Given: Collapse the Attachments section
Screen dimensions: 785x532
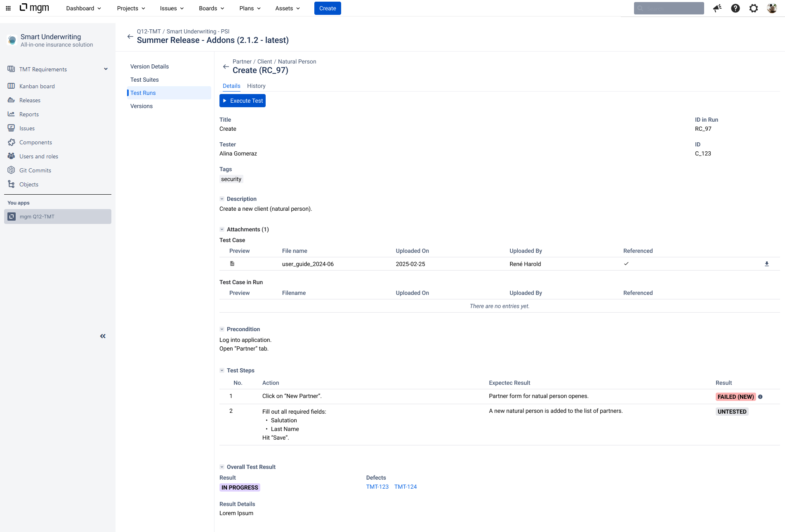Looking at the screenshot, I should pos(222,229).
